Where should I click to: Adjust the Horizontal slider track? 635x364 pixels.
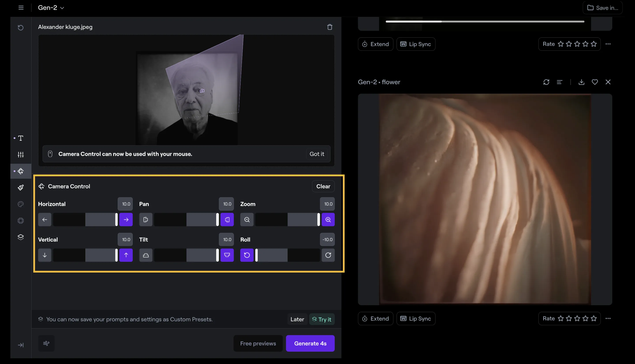(x=85, y=219)
